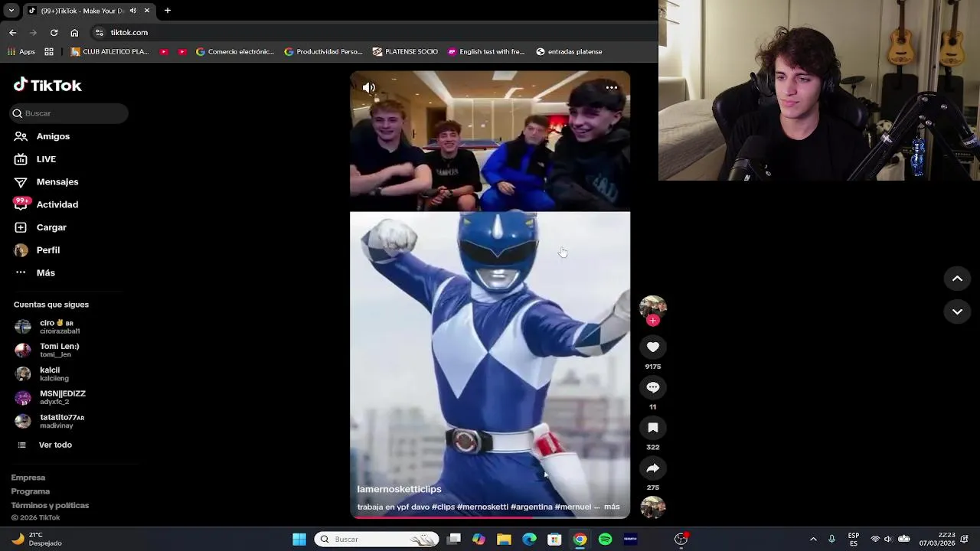
Task: Like the video with the heart icon
Action: click(653, 347)
